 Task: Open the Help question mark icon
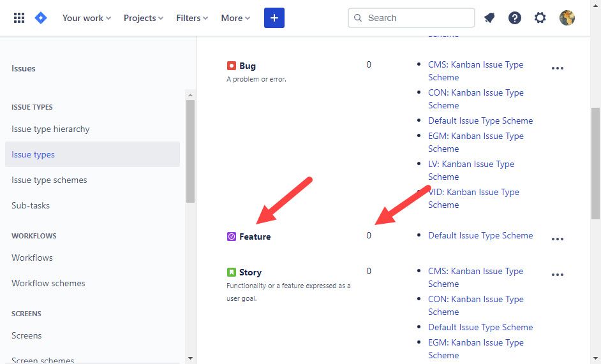tap(515, 18)
